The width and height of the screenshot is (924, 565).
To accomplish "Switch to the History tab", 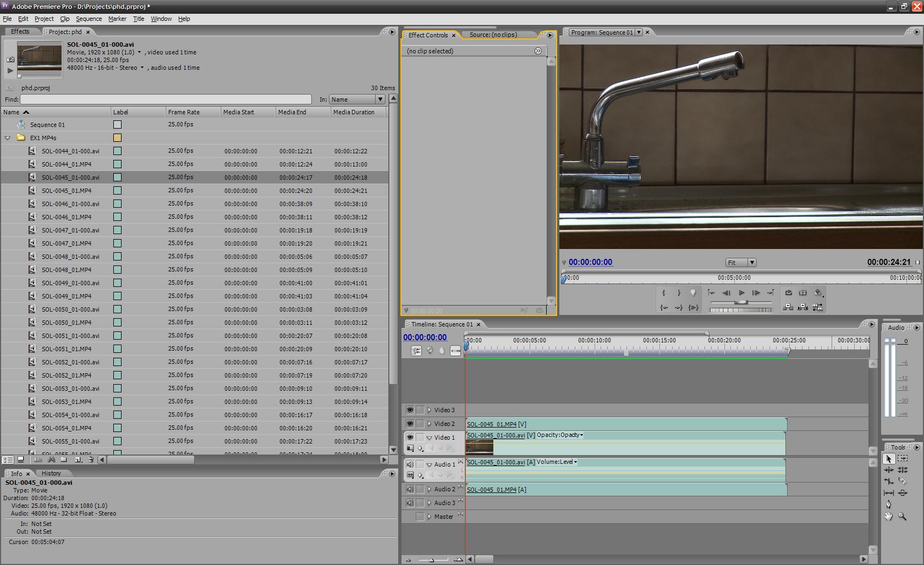I will point(51,473).
